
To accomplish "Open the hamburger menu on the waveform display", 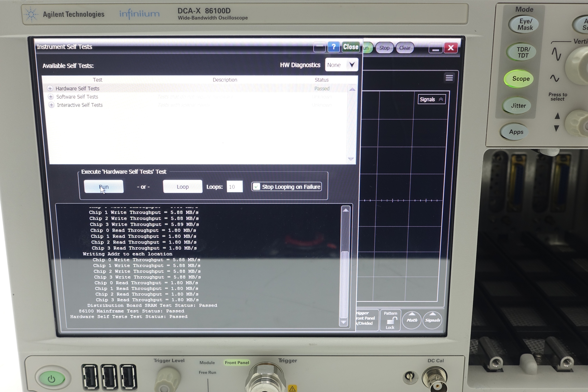I will pos(449,78).
